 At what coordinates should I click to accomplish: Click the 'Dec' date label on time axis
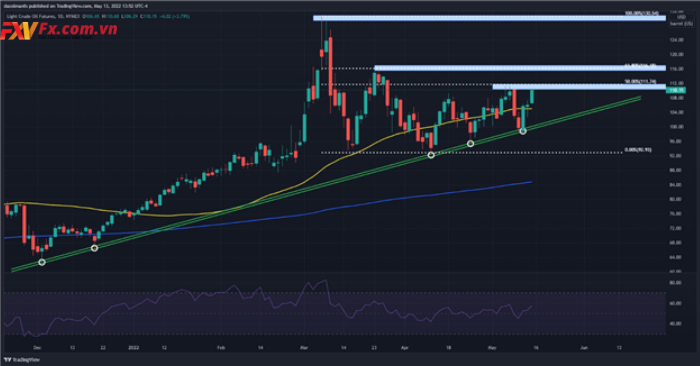(x=37, y=348)
